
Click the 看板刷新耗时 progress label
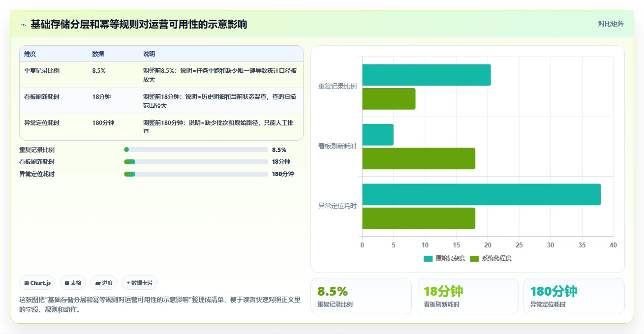coord(37,162)
